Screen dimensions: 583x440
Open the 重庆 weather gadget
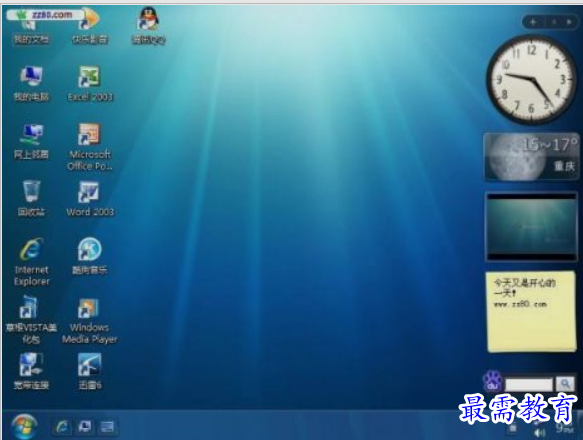coord(531,157)
